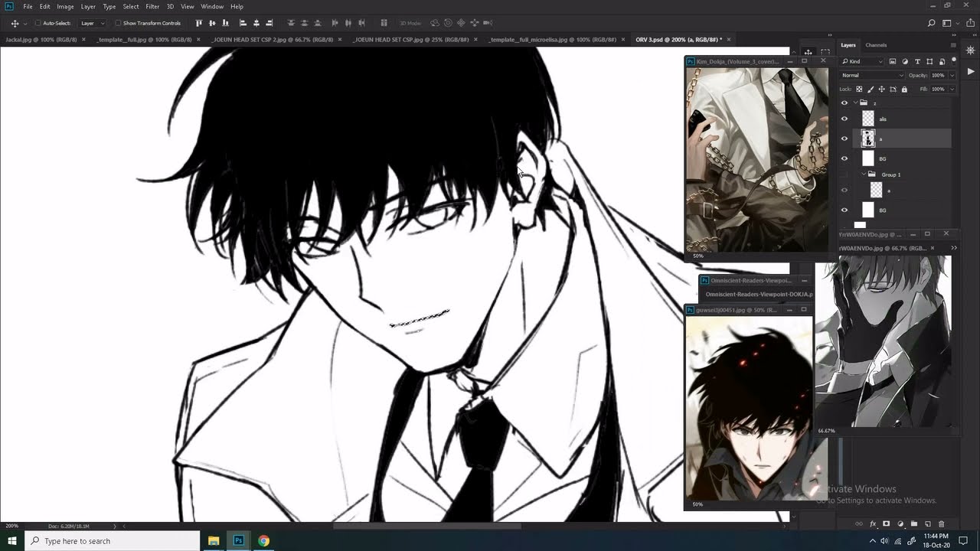Lock transparent pixels in Layers panel
Screen dimensions: 980x551
(859, 90)
